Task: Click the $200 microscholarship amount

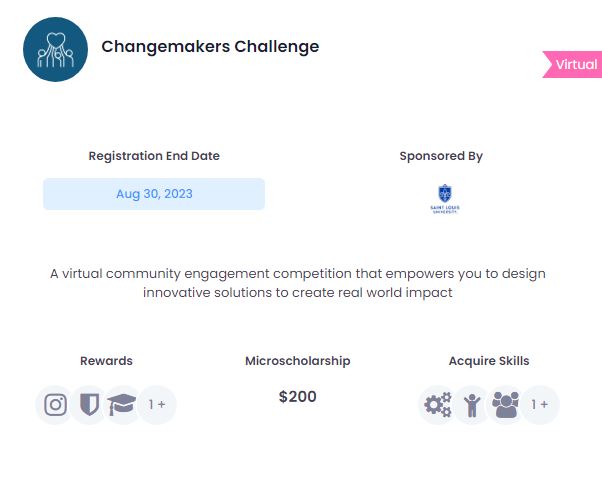Action: 298,397
